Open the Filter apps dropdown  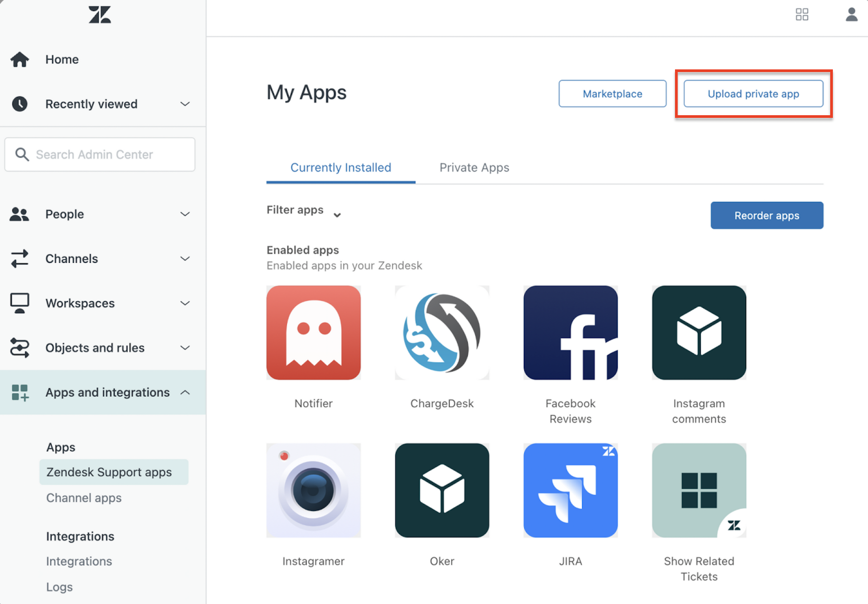click(x=304, y=210)
